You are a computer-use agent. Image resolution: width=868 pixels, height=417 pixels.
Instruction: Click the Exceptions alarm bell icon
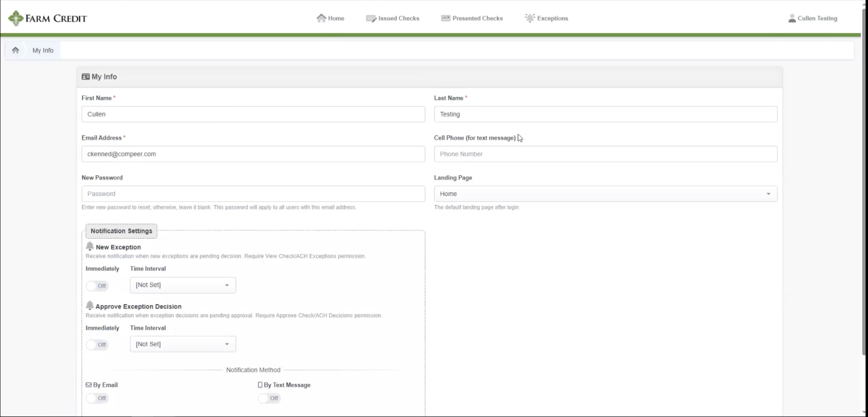(x=530, y=18)
